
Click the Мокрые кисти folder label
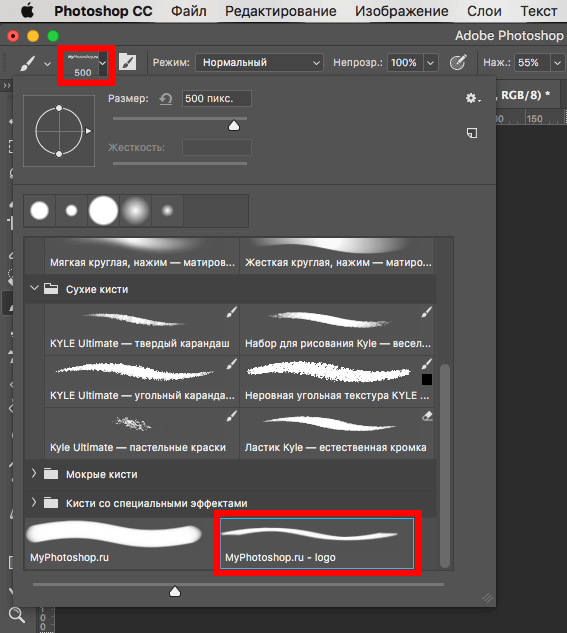point(101,474)
